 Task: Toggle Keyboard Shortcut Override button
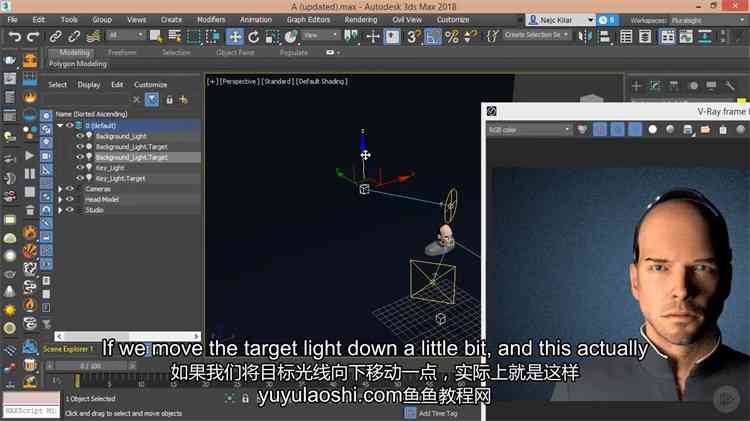[392, 36]
